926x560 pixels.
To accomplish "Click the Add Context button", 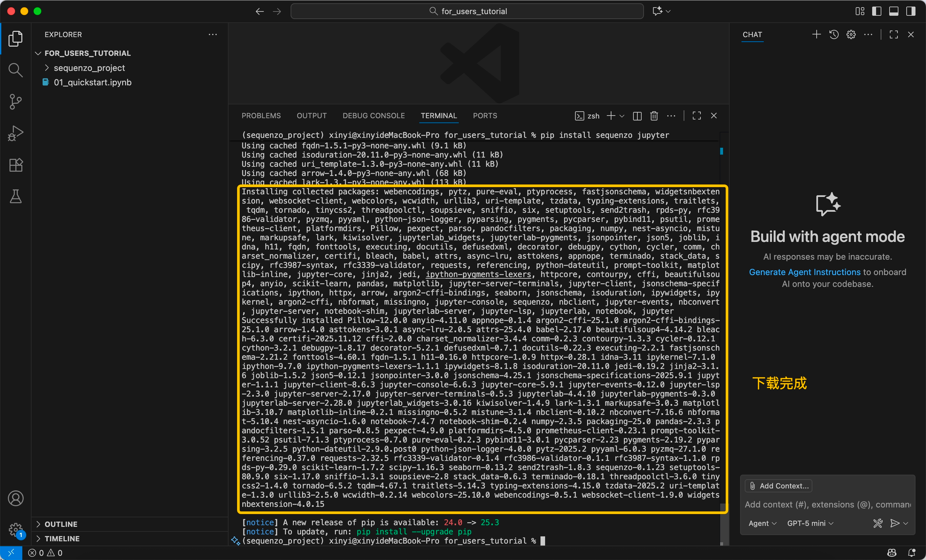I will click(778, 485).
